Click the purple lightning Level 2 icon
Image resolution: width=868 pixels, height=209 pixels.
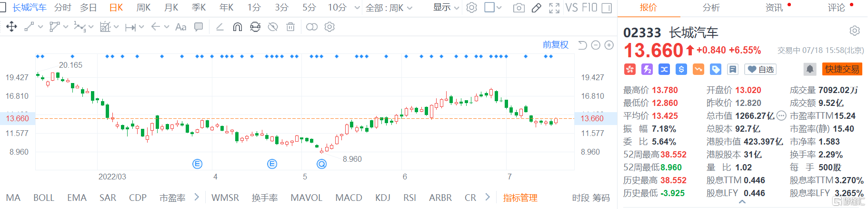(647, 70)
